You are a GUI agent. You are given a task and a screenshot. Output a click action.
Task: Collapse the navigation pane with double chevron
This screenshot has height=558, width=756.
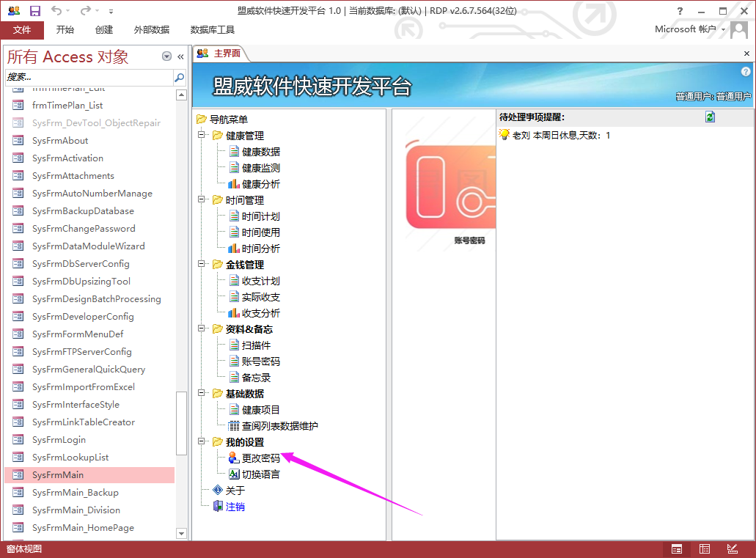[180, 57]
